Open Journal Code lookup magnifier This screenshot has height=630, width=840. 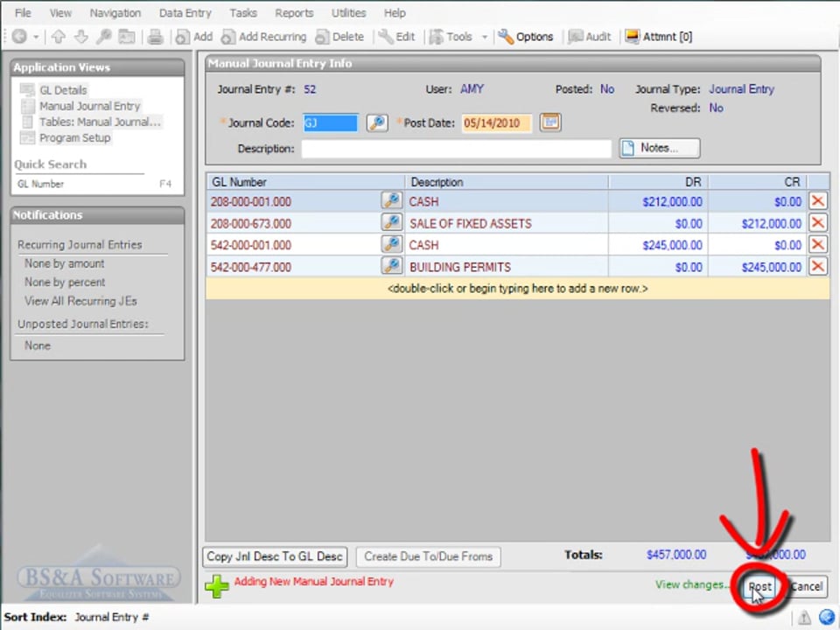click(377, 122)
